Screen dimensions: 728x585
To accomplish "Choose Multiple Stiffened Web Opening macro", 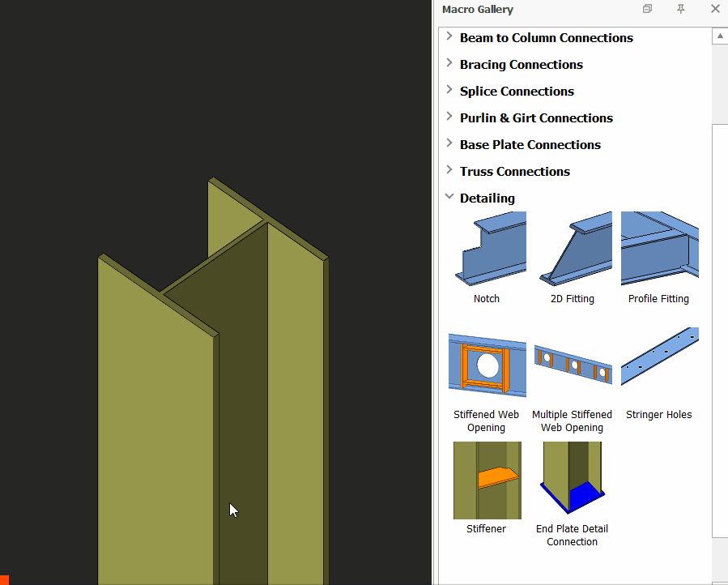I will coord(573,365).
